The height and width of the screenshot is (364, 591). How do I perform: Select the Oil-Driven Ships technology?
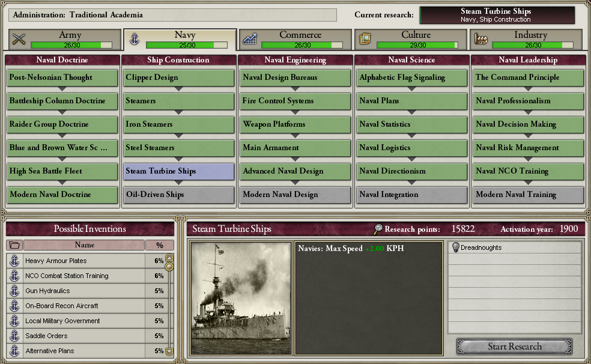pos(178,195)
